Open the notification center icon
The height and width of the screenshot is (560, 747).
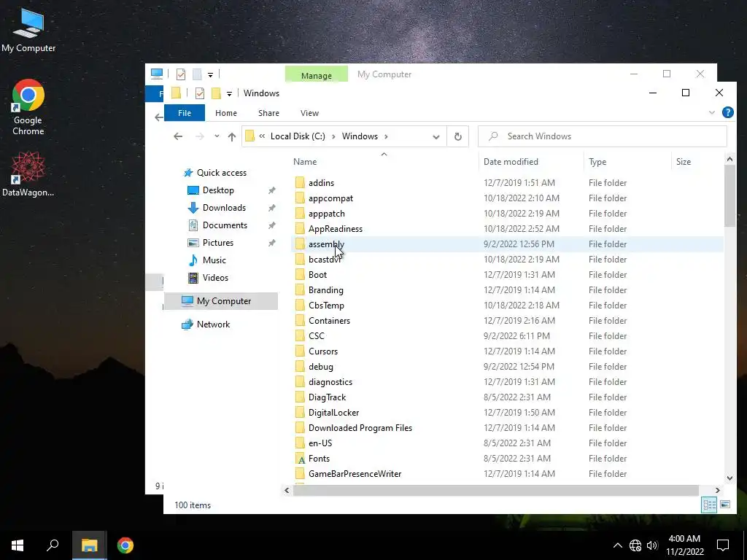723,545
